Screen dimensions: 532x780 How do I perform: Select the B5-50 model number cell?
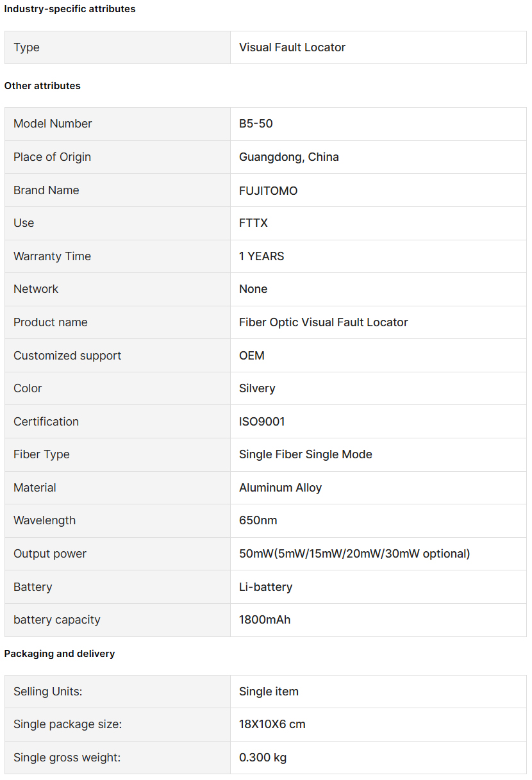tap(378, 124)
